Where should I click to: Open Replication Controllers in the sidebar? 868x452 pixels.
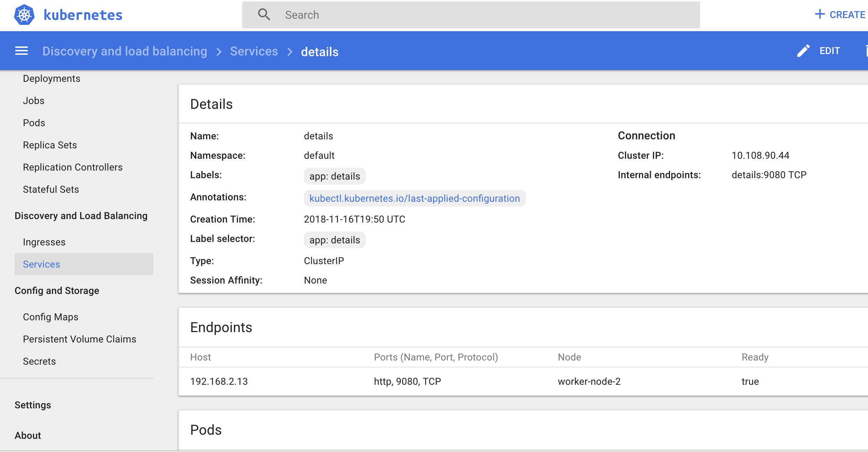pos(73,167)
